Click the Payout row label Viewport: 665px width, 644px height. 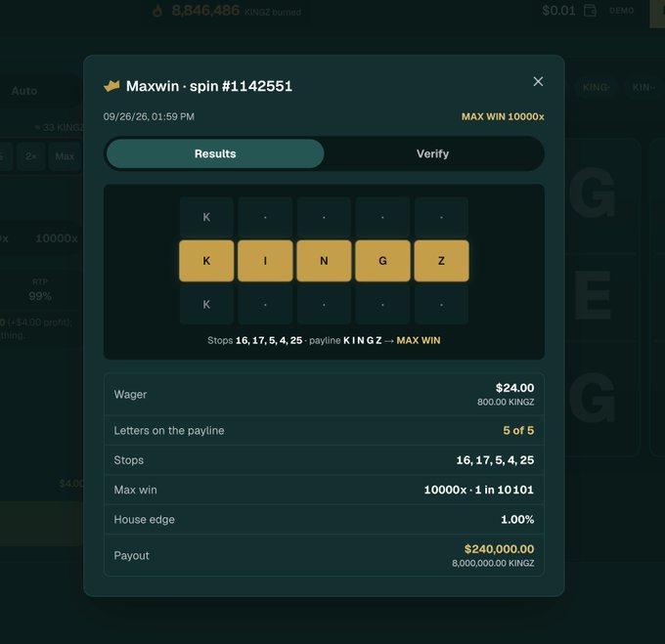(131, 555)
